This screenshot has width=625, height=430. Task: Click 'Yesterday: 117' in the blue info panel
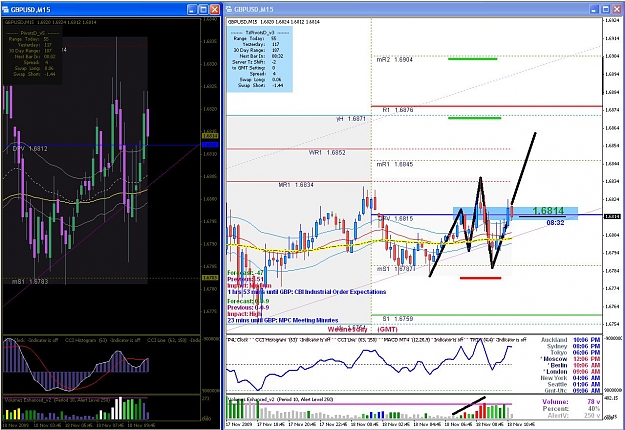click(261, 45)
